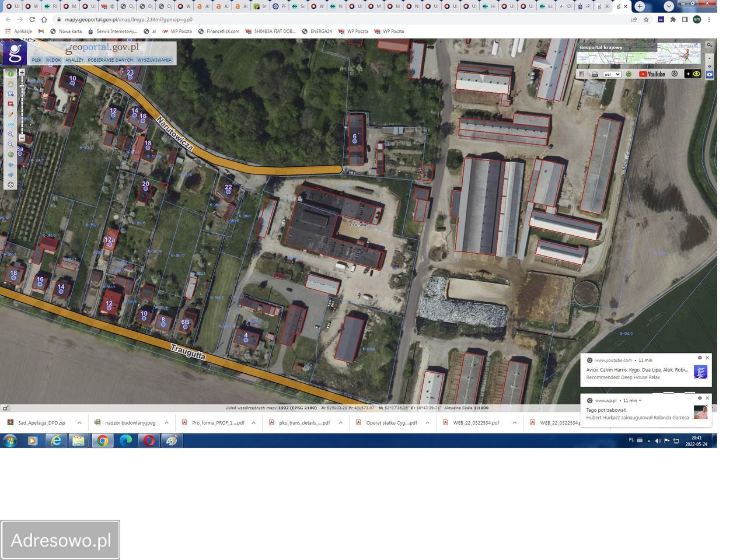Open settings of the wp.pl notification
747x560 pixels.
(700, 398)
